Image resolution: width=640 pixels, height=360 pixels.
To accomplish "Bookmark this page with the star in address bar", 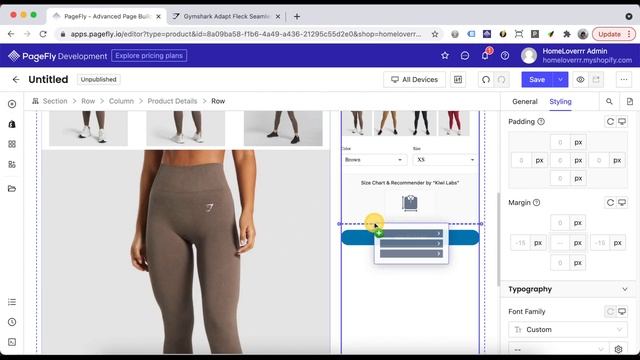I will [435, 34].
